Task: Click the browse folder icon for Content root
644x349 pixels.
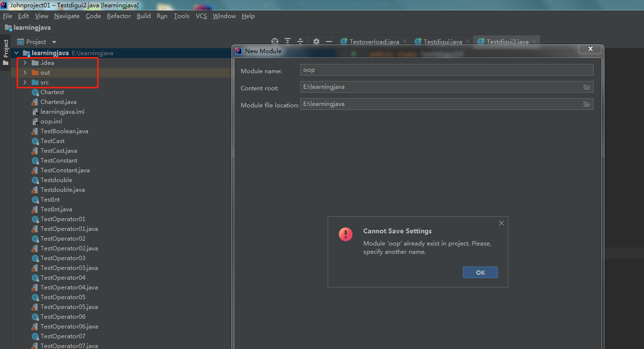Action: [587, 87]
